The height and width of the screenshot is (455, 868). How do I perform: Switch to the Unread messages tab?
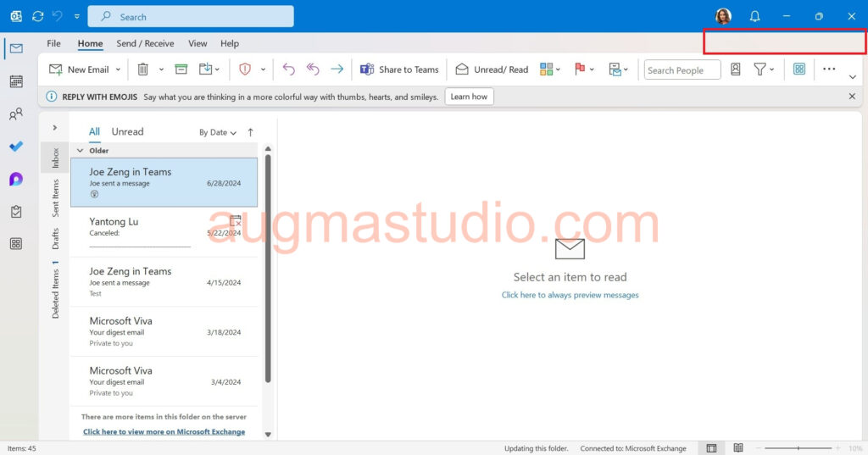coord(127,132)
